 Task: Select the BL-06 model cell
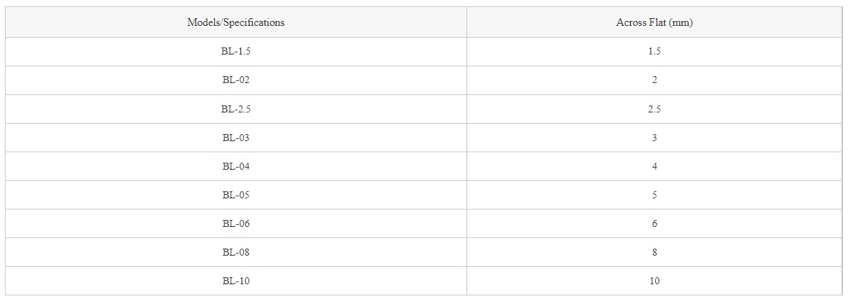(x=236, y=223)
